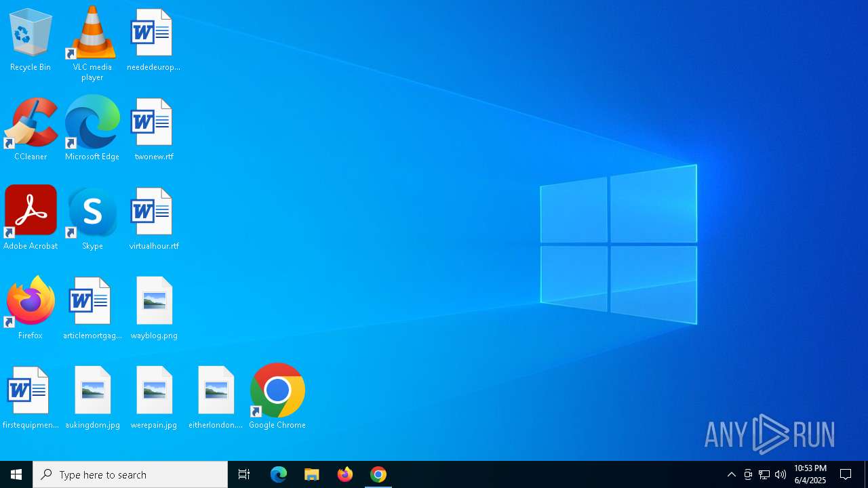Show hidden system tray icons
Image resolution: width=868 pixels, height=488 pixels.
(x=732, y=474)
